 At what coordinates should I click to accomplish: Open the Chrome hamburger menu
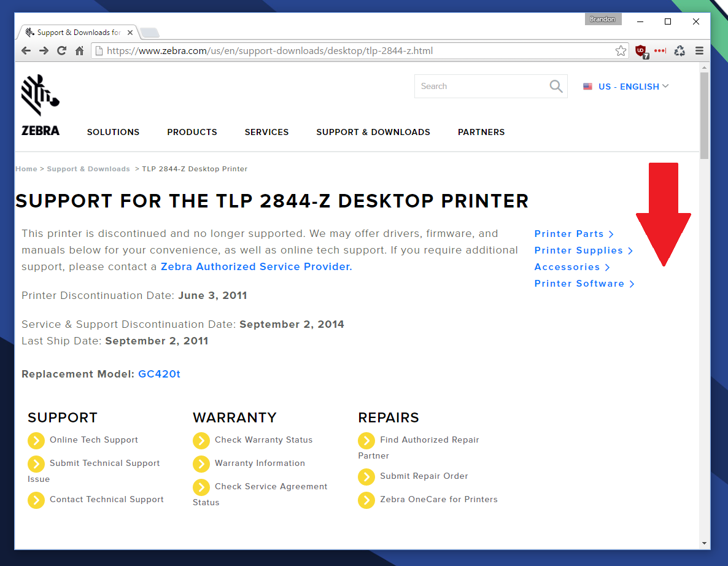pyautogui.click(x=699, y=50)
